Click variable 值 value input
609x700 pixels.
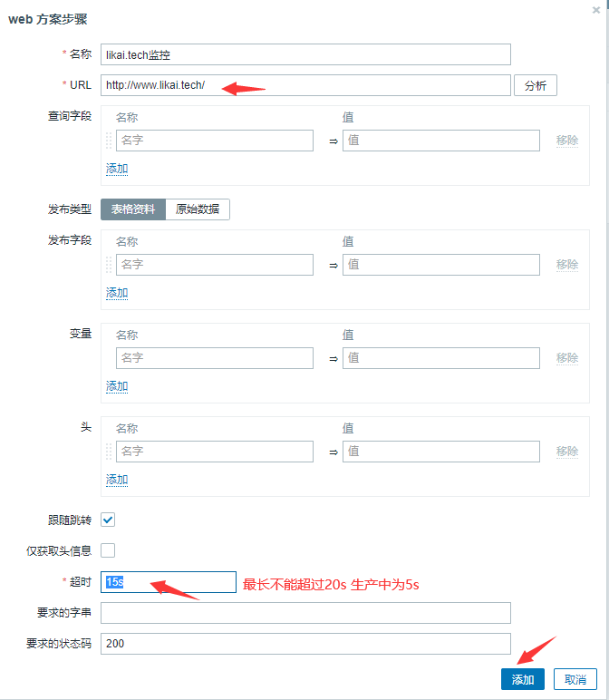[x=441, y=358]
